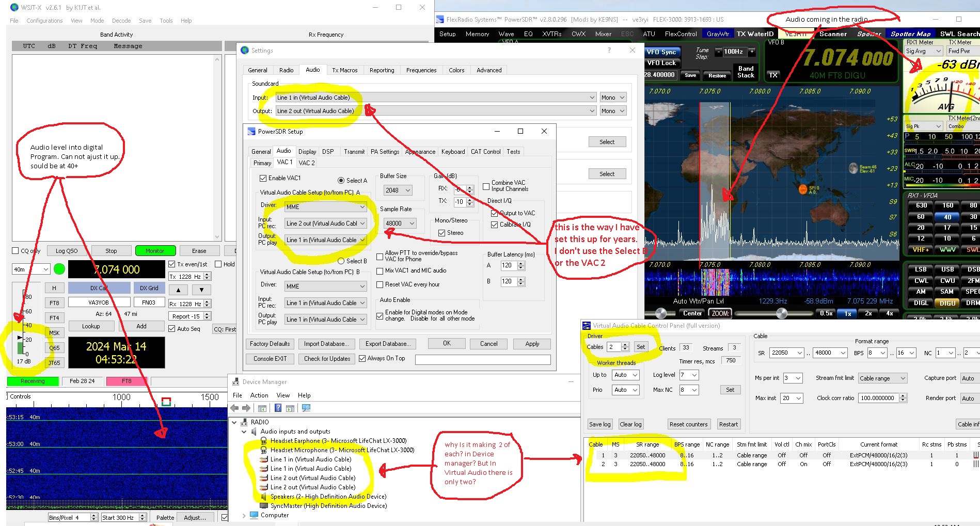The height and width of the screenshot is (526, 980).
Task: Click Clear log in Virtual Audio Cable
Action: 630,424
